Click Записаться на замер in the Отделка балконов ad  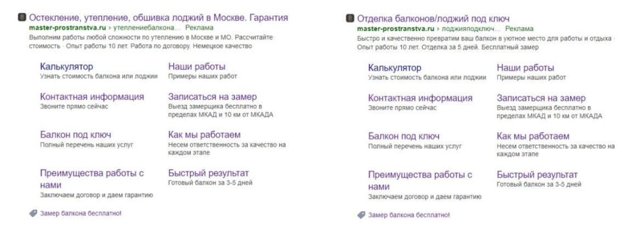tap(541, 98)
